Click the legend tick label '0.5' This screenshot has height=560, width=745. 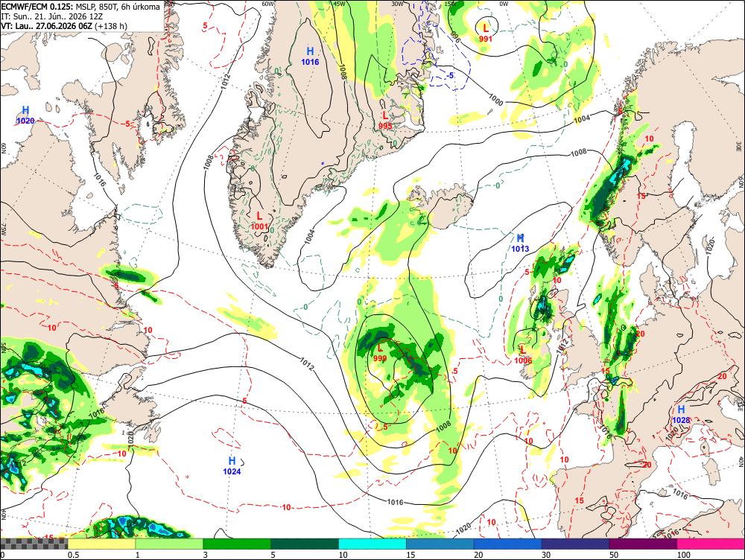click(73, 555)
